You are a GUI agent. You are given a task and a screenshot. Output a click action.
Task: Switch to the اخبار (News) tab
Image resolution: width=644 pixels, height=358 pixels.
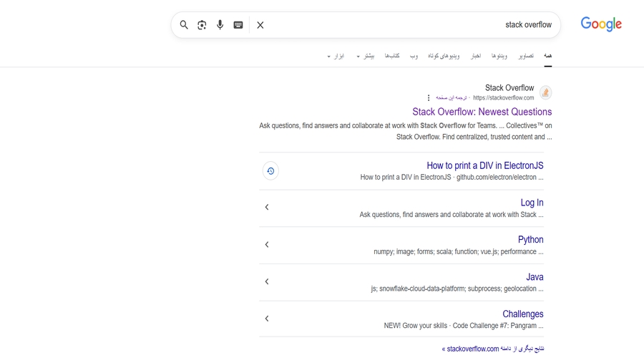click(476, 56)
